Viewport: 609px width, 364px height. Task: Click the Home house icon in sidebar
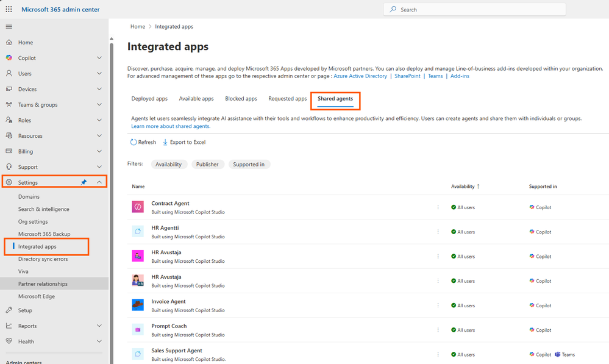coord(9,42)
